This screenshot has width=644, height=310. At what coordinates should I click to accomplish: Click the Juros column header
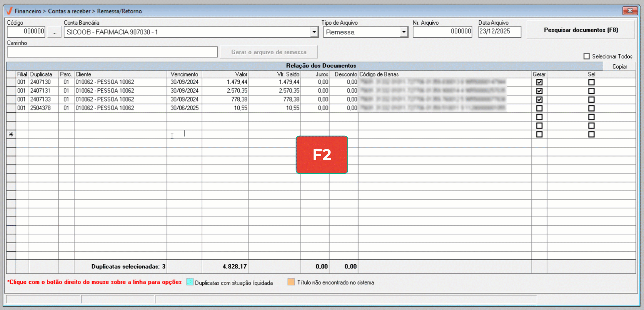(315, 74)
